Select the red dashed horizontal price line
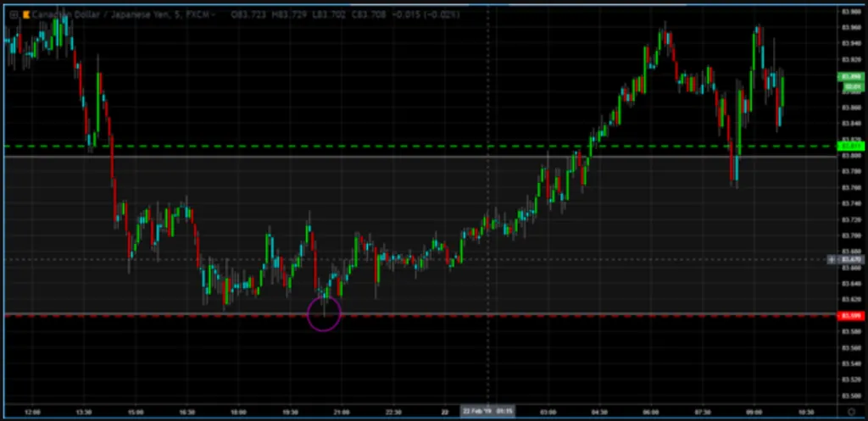 click(x=420, y=316)
